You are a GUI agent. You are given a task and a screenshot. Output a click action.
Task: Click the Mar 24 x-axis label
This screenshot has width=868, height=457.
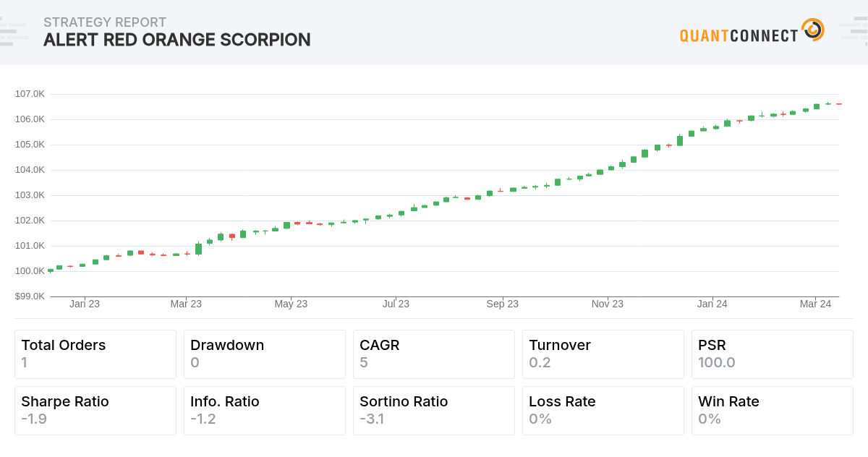coord(815,304)
